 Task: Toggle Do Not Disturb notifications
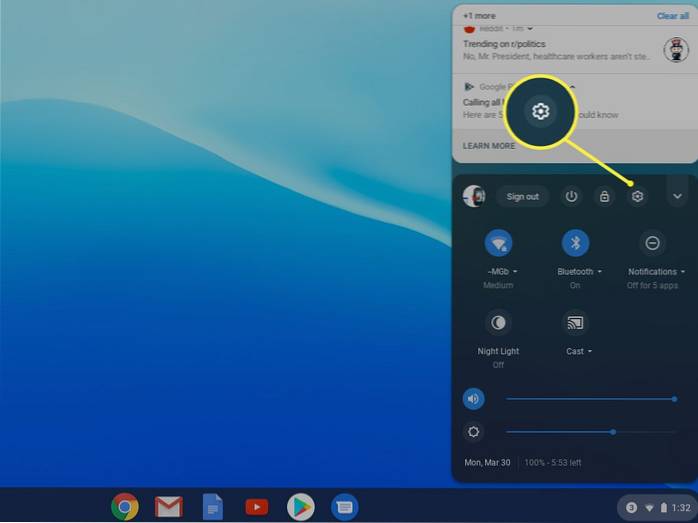(652, 243)
